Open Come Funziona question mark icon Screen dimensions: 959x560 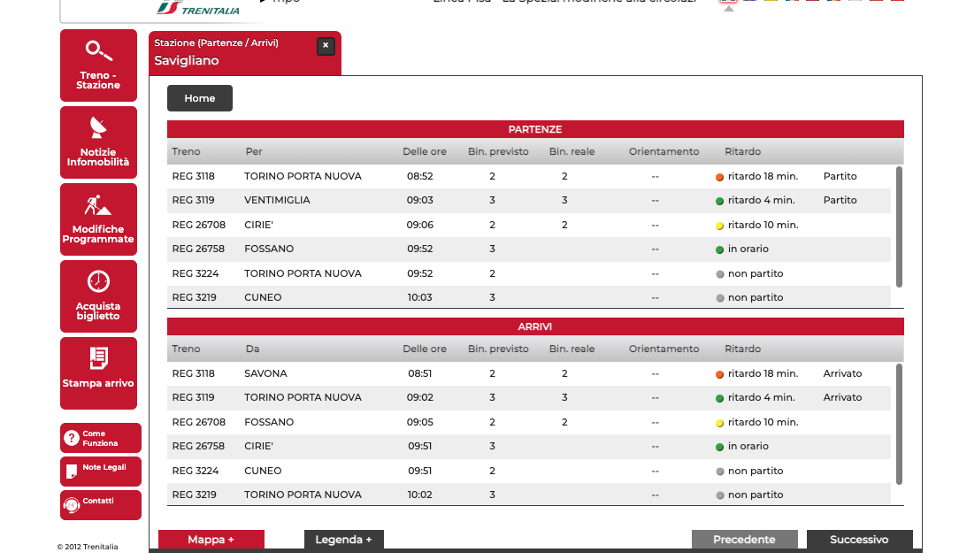point(71,438)
